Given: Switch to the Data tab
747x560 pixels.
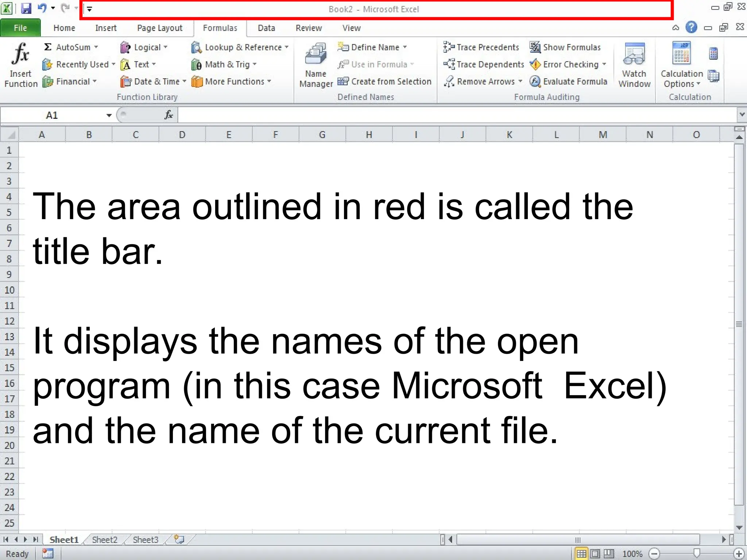Looking at the screenshot, I should click(266, 28).
